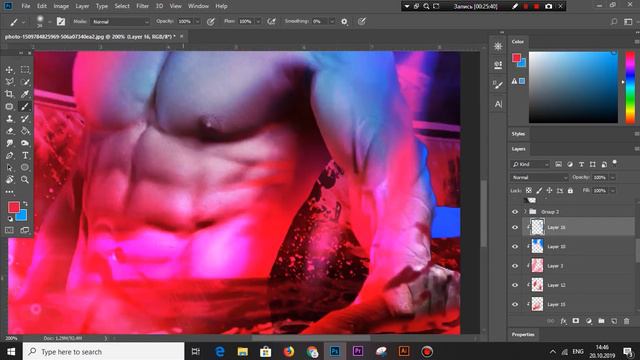Toggle layer filtering on or off

tap(614, 163)
